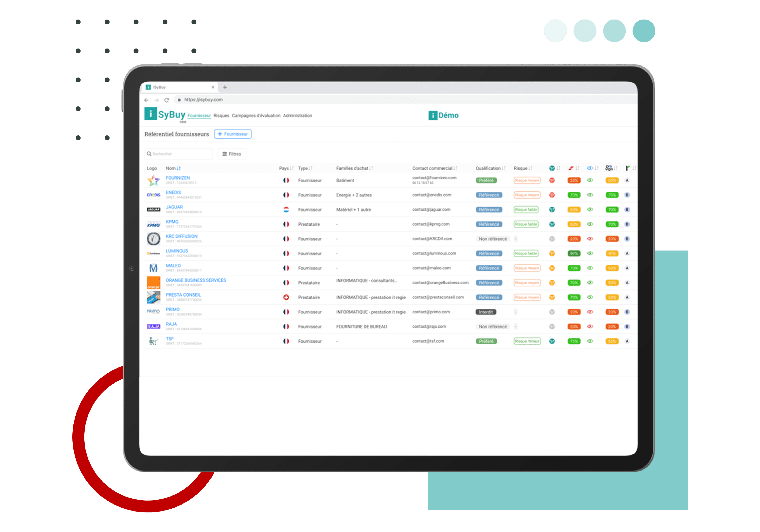Open ORANGE BUSINESS SERVICES supplier link

[196, 280]
